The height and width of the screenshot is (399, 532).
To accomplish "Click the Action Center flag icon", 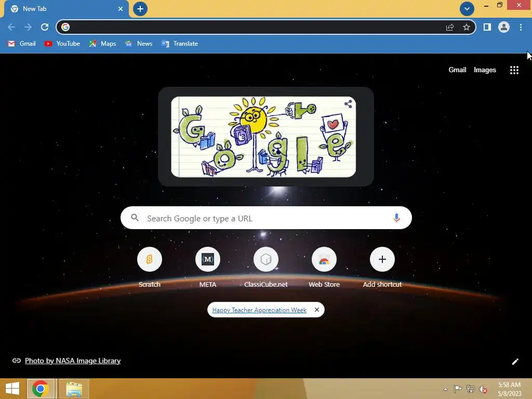I will [x=458, y=389].
